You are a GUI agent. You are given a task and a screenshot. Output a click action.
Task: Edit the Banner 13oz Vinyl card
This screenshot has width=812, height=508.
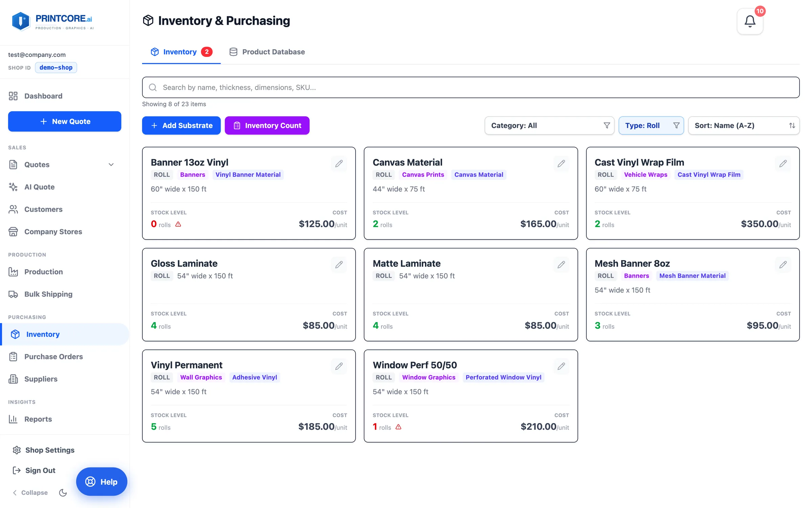[339, 164]
